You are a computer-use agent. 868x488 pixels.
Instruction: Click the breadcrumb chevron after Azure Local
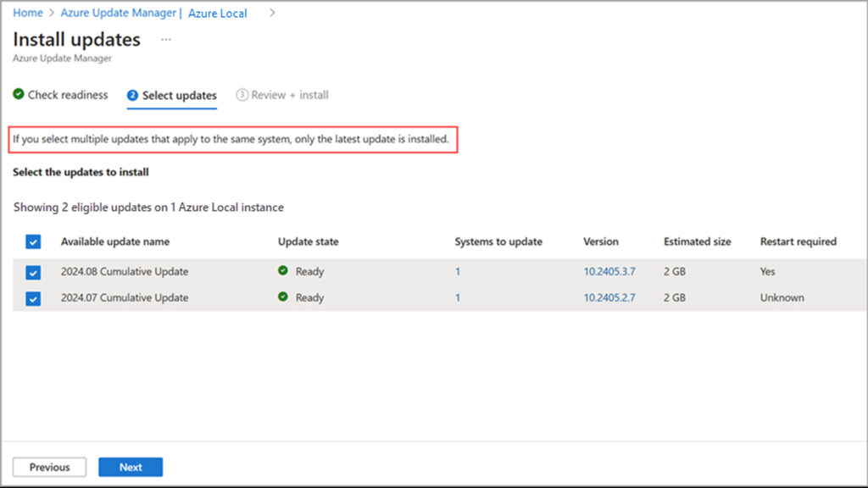[272, 14]
